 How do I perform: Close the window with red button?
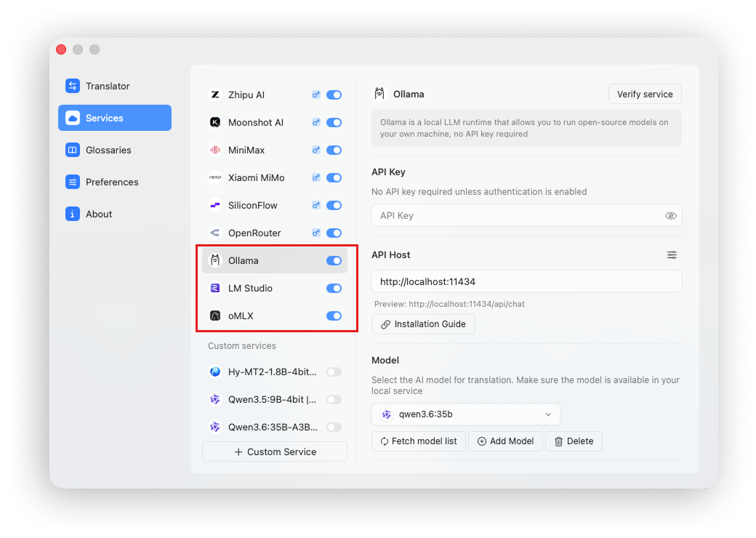click(x=61, y=49)
